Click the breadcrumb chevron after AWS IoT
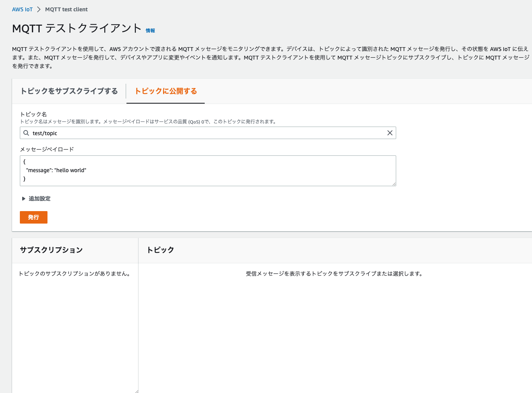Screen dimensions: 532x393 pos(38,9)
